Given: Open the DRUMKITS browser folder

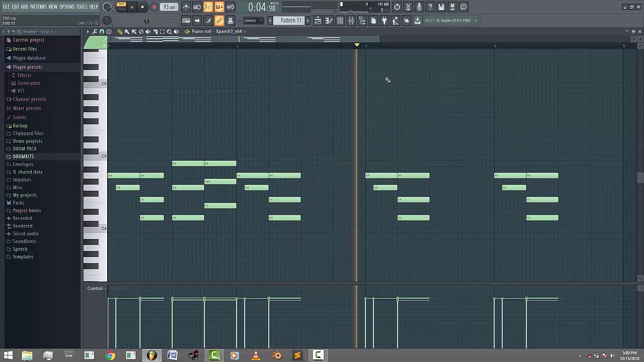Looking at the screenshot, I should coord(23,156).
